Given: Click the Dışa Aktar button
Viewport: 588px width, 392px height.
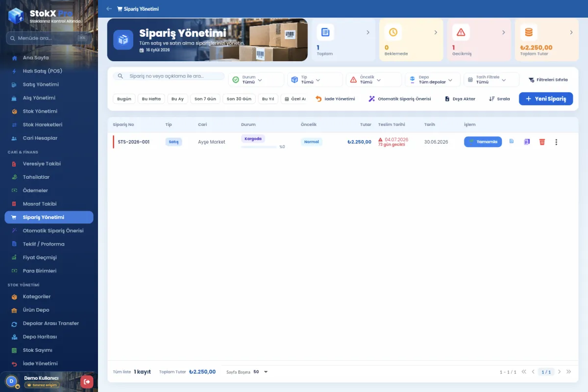Looking at the screenshot, I should pyautogui.click(x=460, y=98).
